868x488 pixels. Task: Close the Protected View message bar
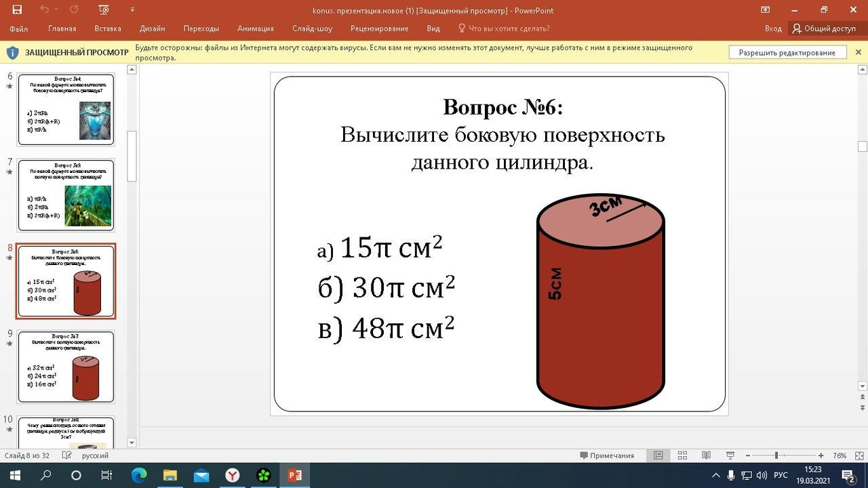pos(858,52)
